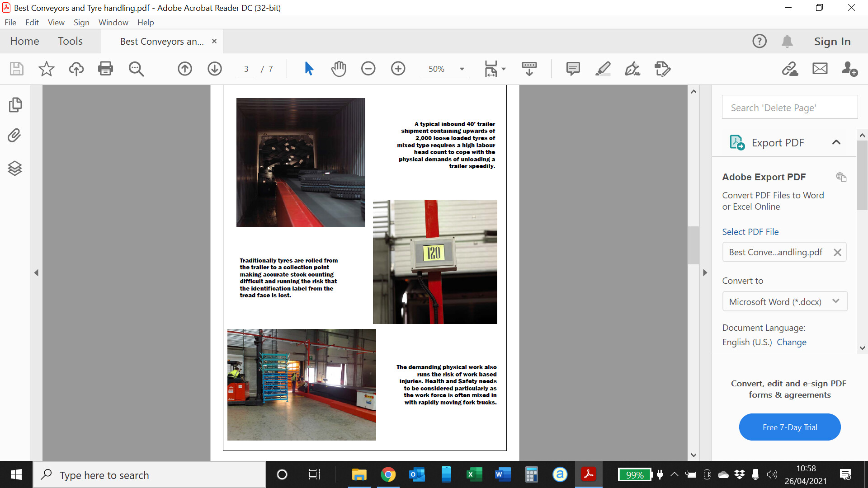Click the Print file icon

(x=105, y=69)
